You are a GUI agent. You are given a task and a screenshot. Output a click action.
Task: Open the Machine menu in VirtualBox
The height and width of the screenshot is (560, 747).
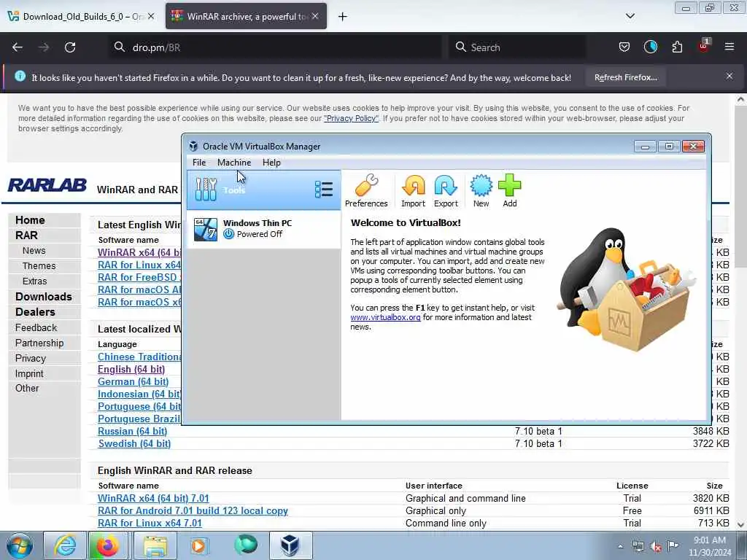(234, 163)
